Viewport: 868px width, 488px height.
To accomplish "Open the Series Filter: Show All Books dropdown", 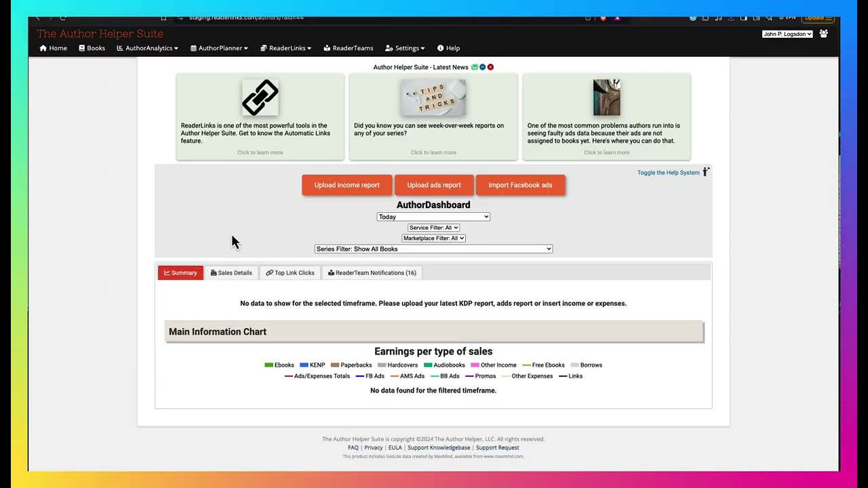I will click(x=433, y=249).
